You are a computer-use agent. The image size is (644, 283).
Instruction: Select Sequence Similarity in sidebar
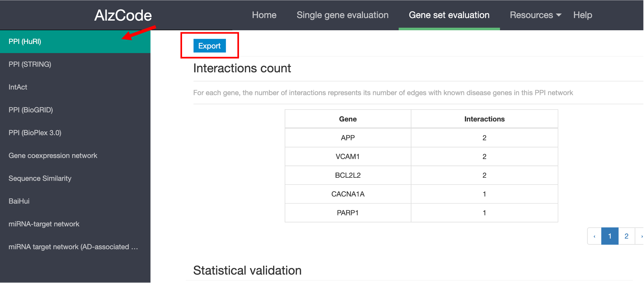40,179
